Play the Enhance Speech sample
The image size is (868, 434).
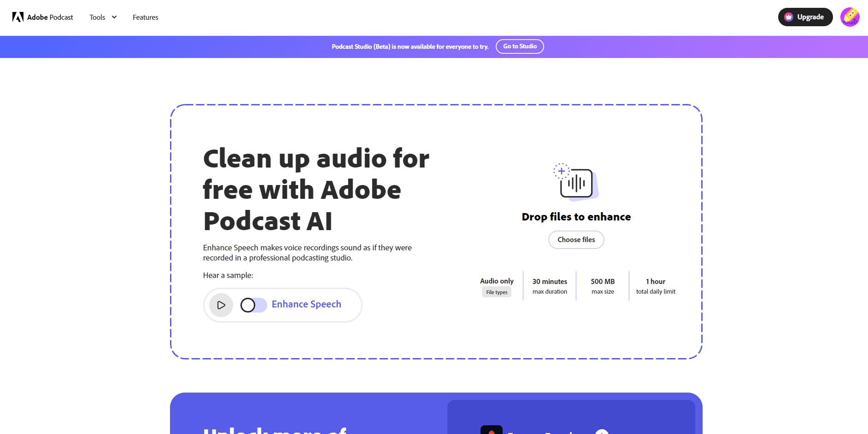click(221, 305)
